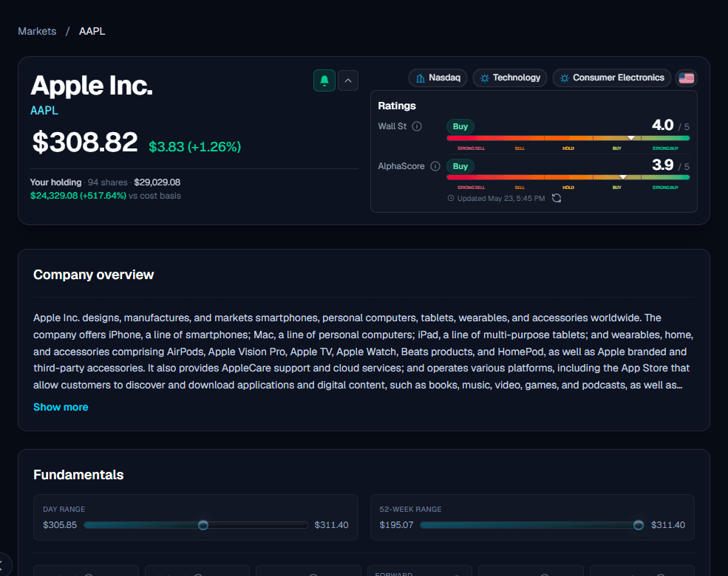This screenshot has height=576, width=728.
Task: Click the $29,029.08 holding value
Action: (x=157, y=182)
